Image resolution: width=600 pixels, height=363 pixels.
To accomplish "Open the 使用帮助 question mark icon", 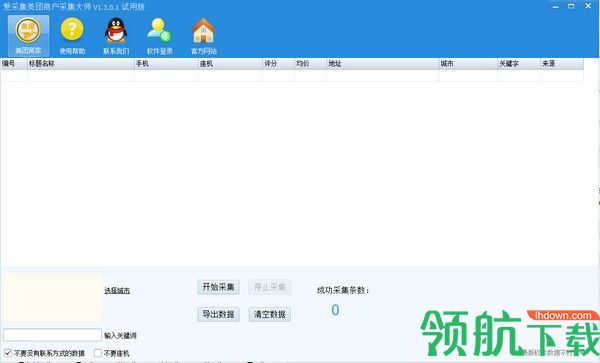I will tap(72, 36).
